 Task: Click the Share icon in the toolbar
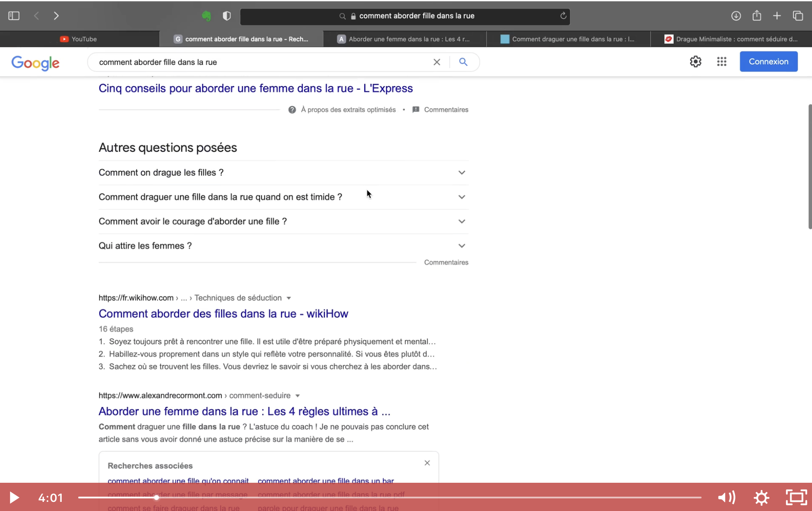[x=757, y=16]
